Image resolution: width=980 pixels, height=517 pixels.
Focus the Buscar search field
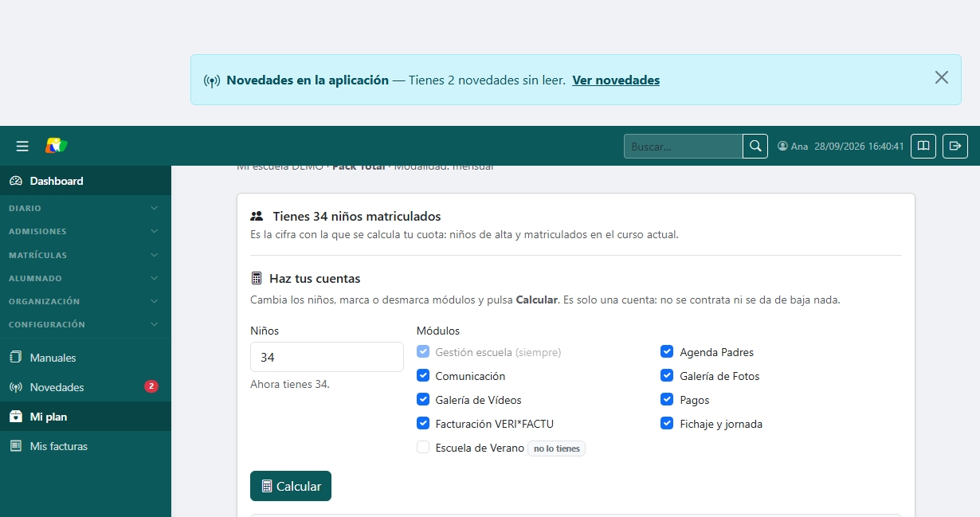[684, 147]
